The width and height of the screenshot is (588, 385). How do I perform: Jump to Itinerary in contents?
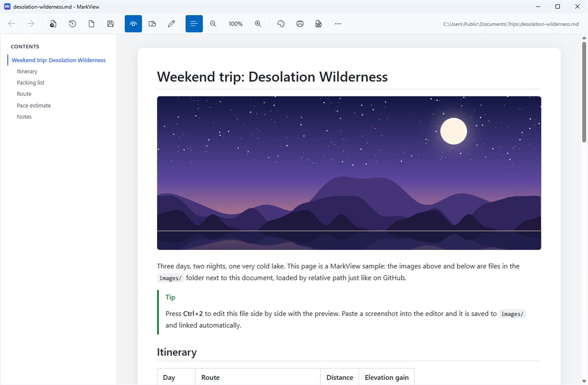pyautogui.click(x=27, y=71)
